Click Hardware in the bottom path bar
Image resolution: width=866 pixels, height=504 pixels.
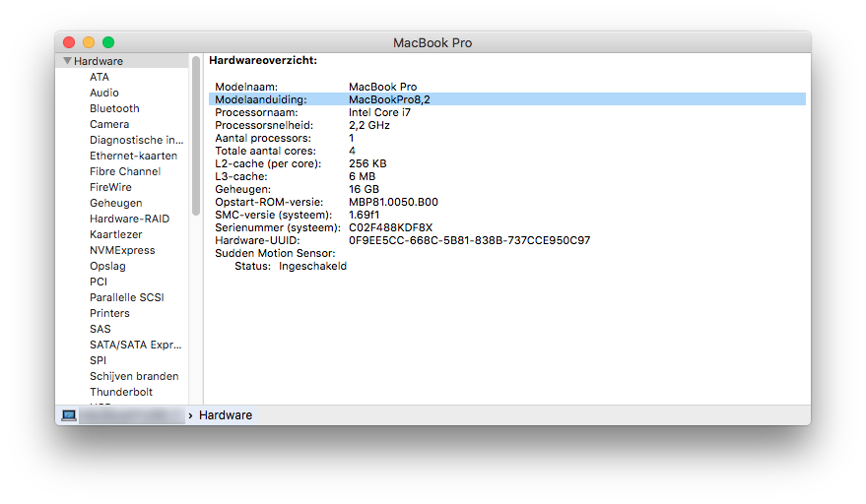(x=226, y=415)
